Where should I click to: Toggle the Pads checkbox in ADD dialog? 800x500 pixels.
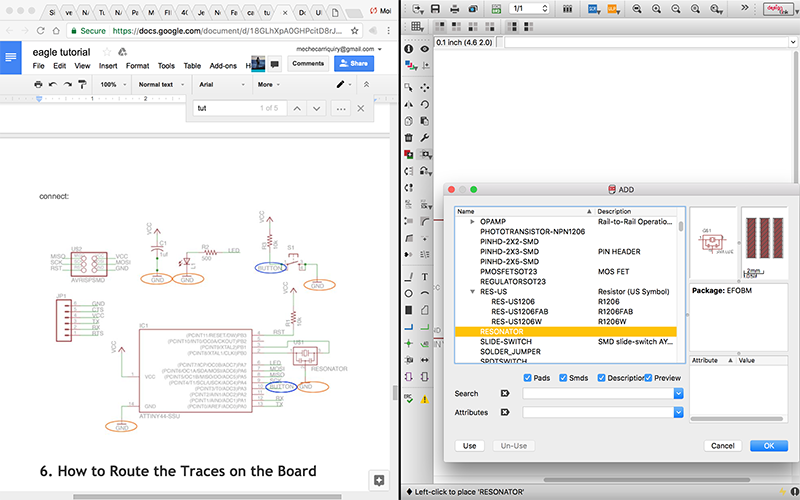click(528, 378)
